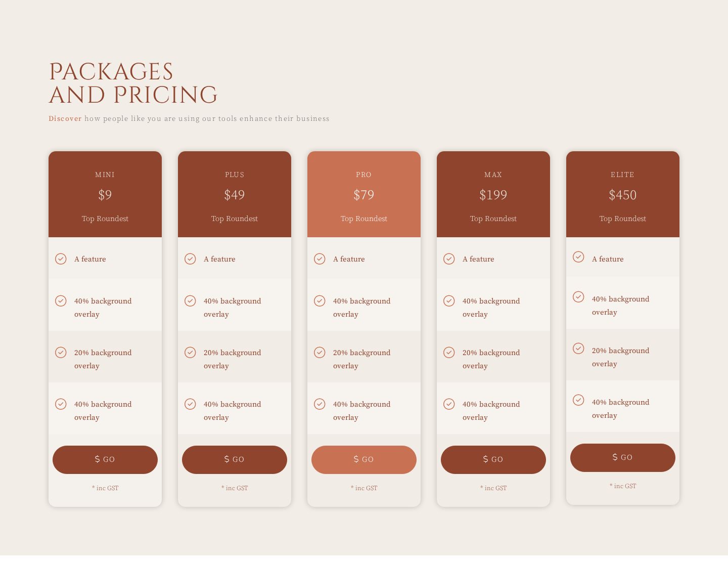Pick the ELITE plan GO button
This screenshot has width=728, height=563.
click(x=623, y=458)
